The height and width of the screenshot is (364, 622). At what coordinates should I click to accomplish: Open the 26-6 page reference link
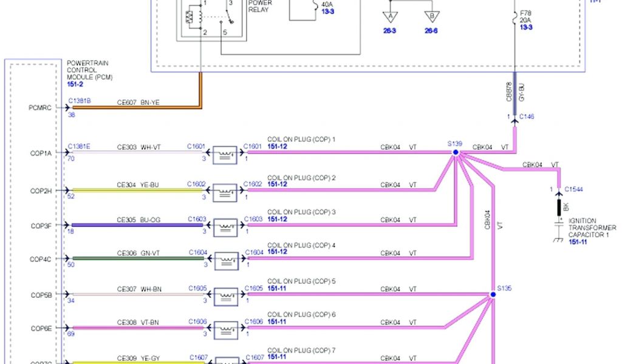(431, 31)
